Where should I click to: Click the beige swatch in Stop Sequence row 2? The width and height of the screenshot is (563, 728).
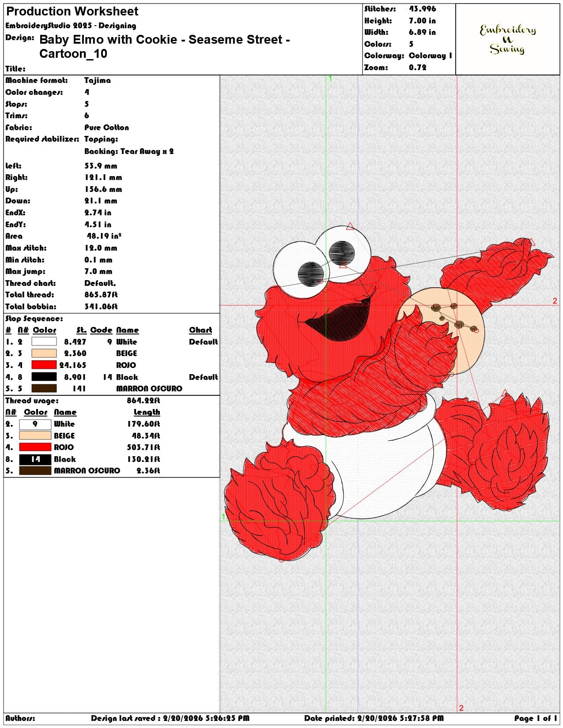pos(44,353)
